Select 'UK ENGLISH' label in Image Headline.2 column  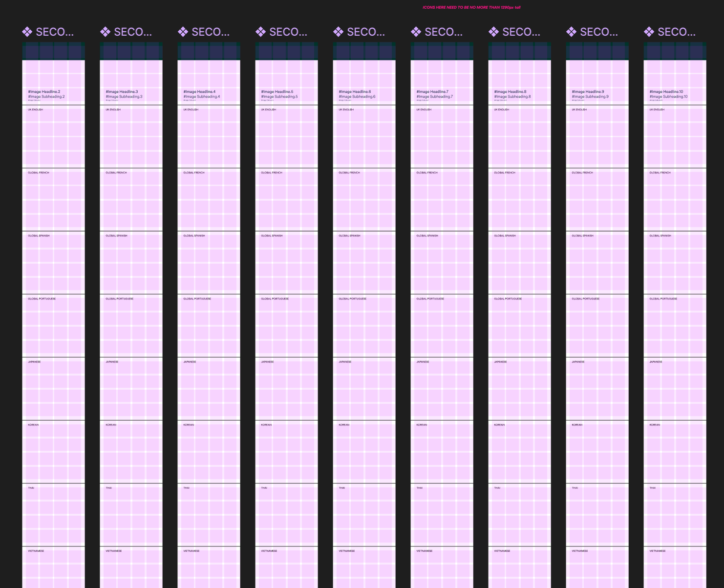[36, 109]
